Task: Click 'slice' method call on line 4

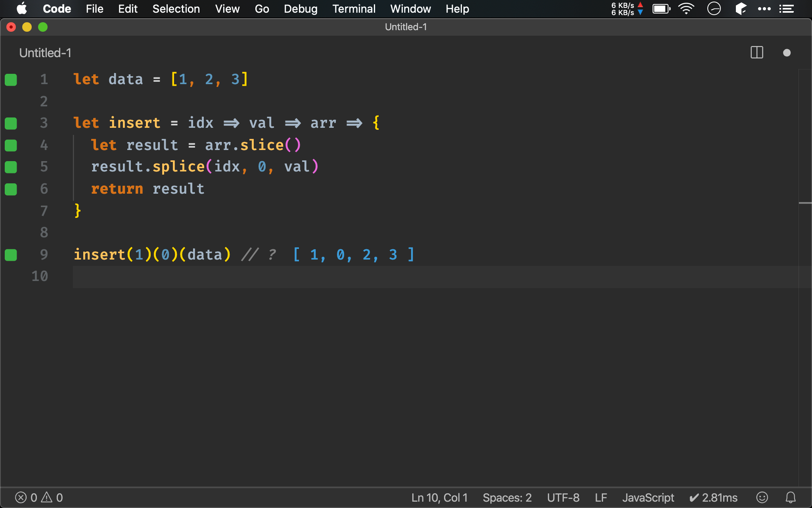Action: click(262, 145)
